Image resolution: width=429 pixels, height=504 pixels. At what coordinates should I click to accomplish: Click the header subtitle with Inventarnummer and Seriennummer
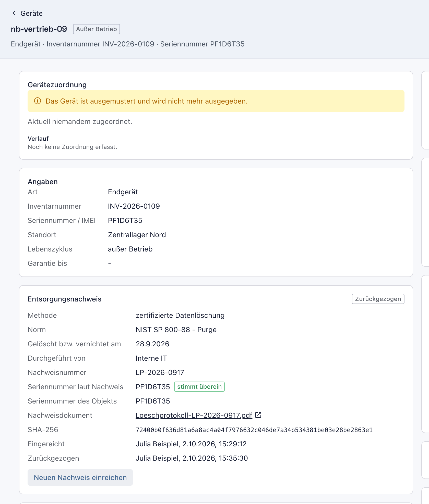click(x=128, y=44)
